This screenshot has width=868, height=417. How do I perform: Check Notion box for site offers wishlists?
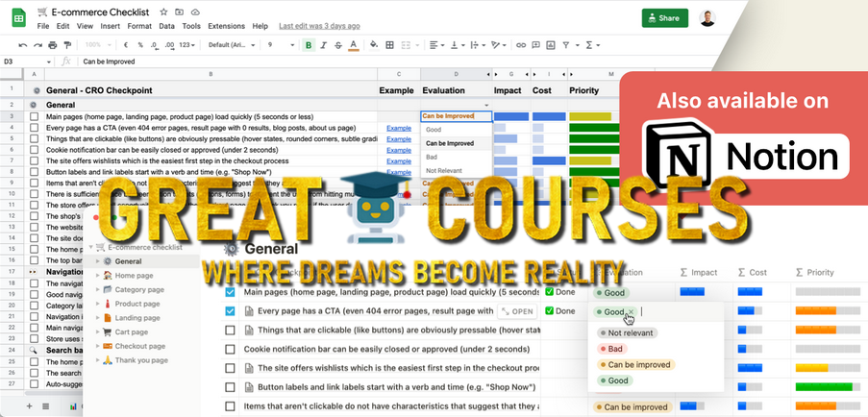[x=230, y=368]
